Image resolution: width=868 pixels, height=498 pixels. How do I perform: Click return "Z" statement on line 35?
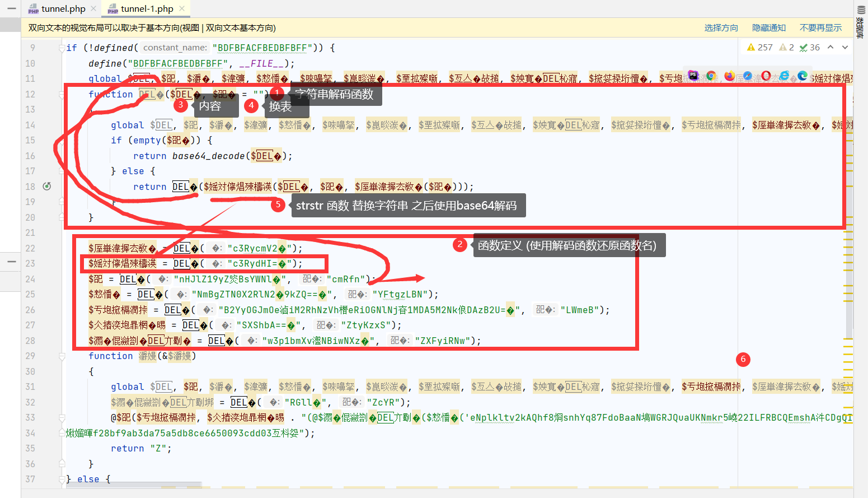[x=141, y=448]
